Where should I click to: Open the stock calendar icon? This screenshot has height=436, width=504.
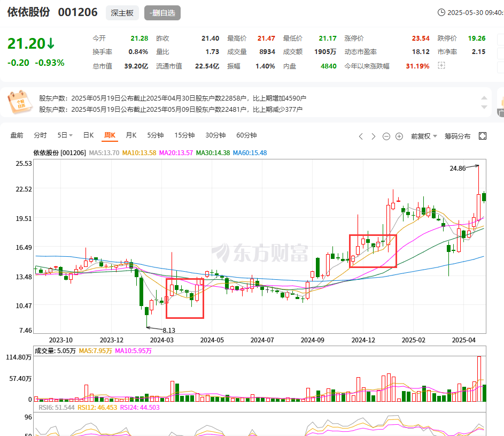[x=20, y=102]
